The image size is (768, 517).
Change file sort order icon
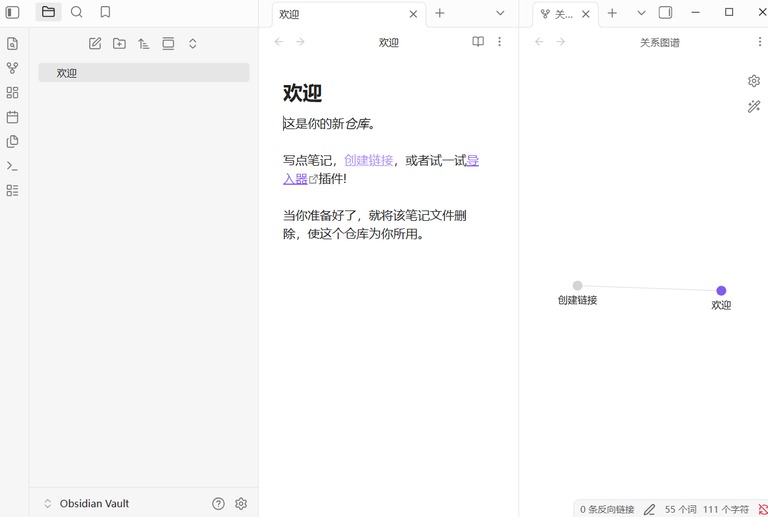(144, 44)
